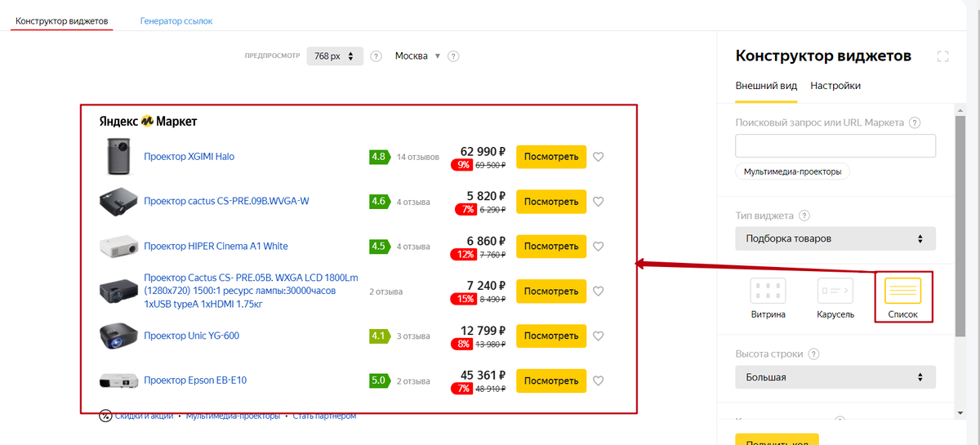Click Посмотреть for cactus CS-PRE.09B.WVGA-W
Image resolution: width=980 pixels, height=445 pixels.
click(x=551, y=202)
